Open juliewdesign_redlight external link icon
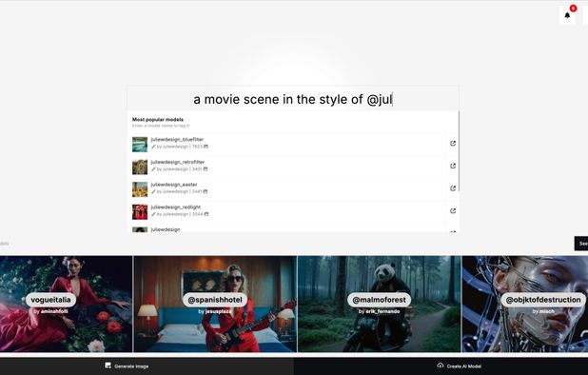The height and width of the screenshot is (375, 588). coord(453,210)
